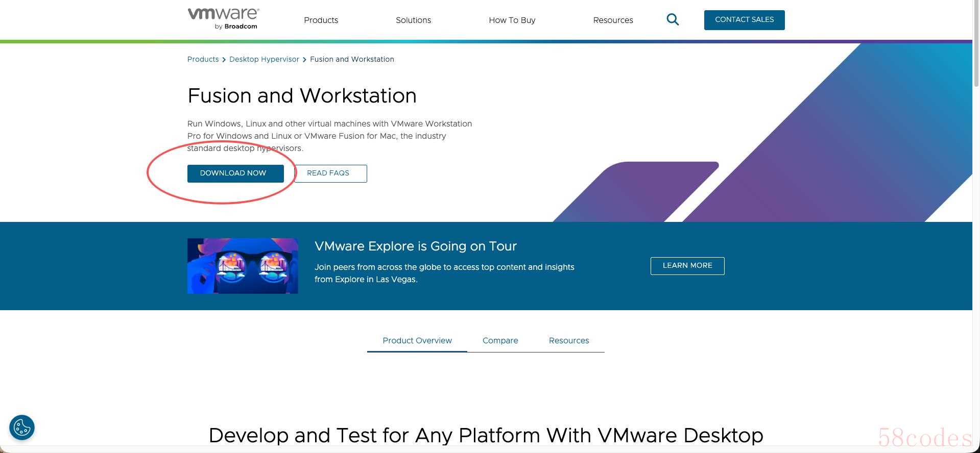Click the Read FAQs button
980x453 pixels.
coord(330,173)
